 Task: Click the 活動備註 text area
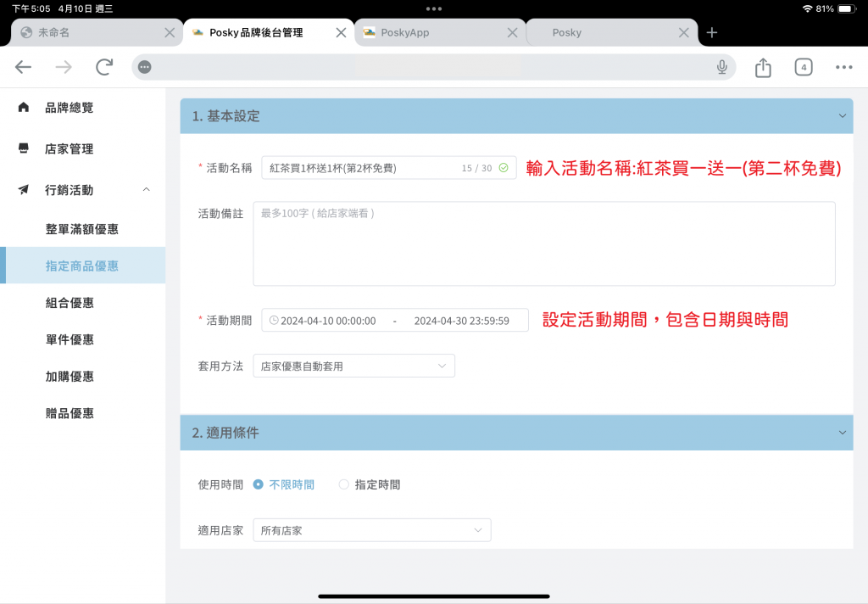click(544, 243)
